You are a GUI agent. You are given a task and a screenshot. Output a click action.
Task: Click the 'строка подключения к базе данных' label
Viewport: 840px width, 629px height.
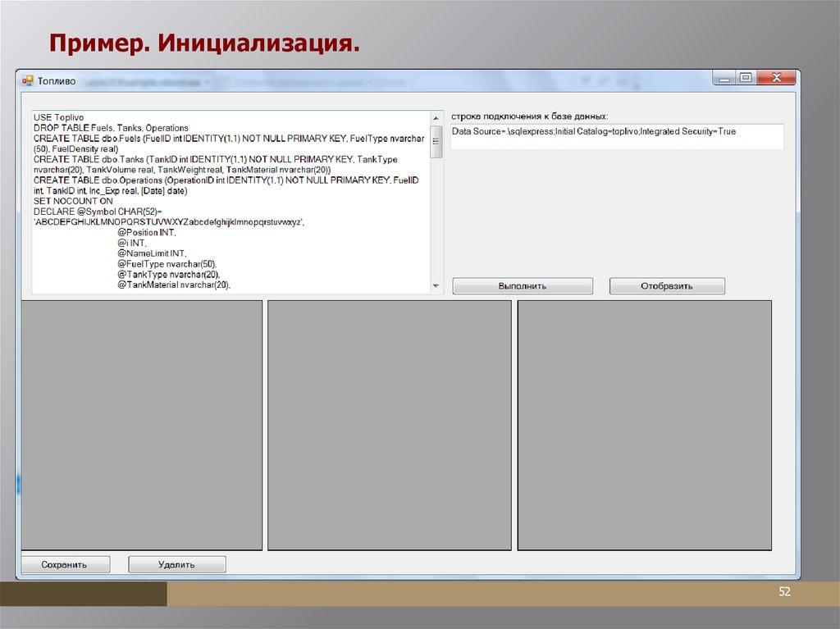(530, 116)
